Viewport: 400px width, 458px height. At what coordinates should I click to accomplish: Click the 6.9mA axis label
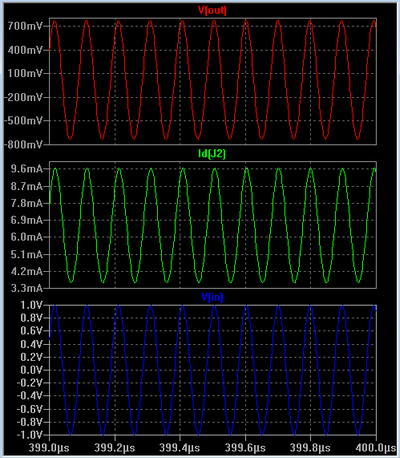coord(27,220)
